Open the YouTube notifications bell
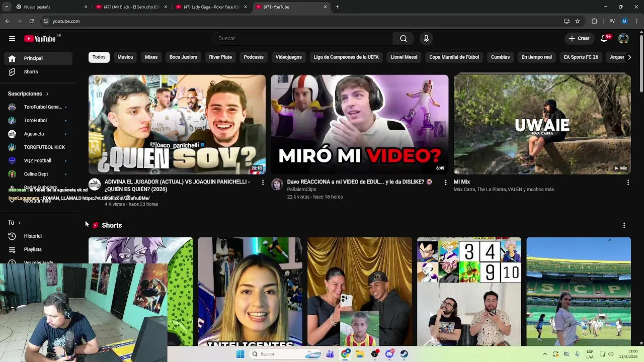The image size is (644, 362). 605,39
